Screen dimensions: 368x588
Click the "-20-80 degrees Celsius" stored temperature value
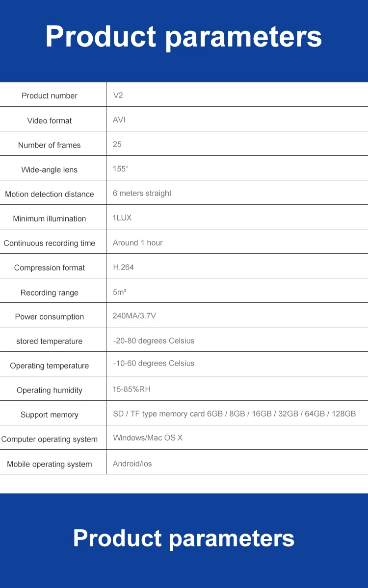click(x=154, y=341)
